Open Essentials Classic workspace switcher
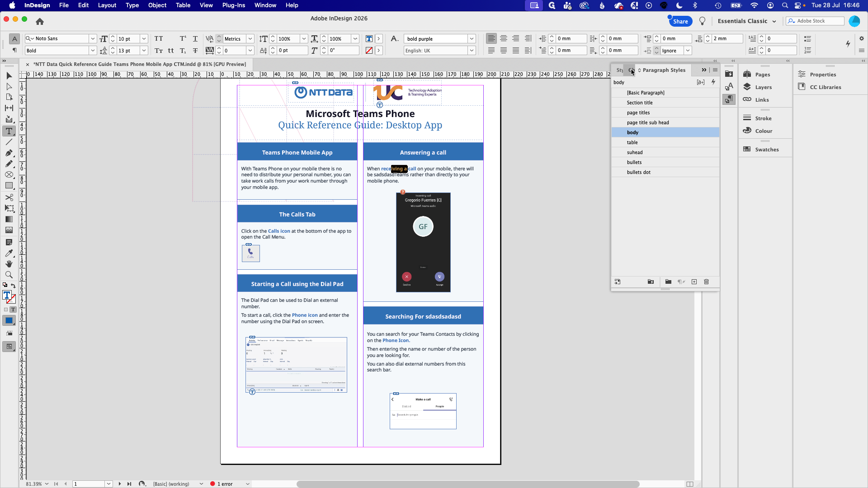This screenshot has width=868, height=488. coord(747,21)
